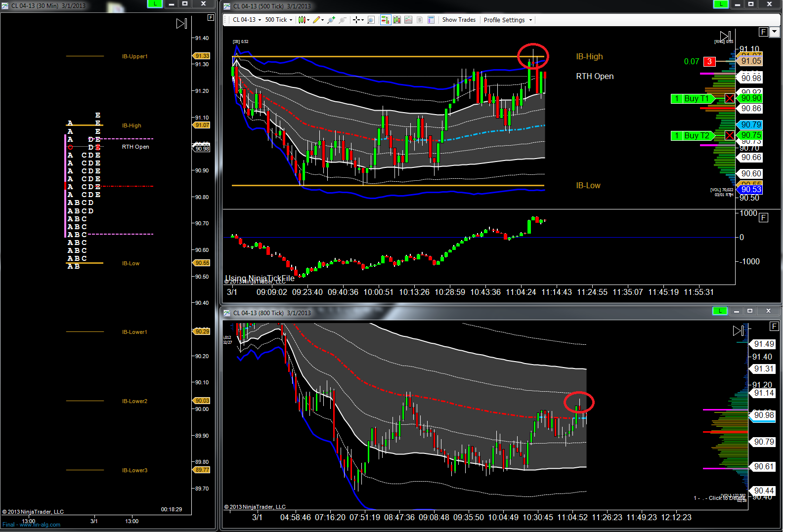This screenshot has width=787, height=532.
Task: Open the CL 04-13 instrument dropdown
Action: pyautogui.click(x=247, y=20)
